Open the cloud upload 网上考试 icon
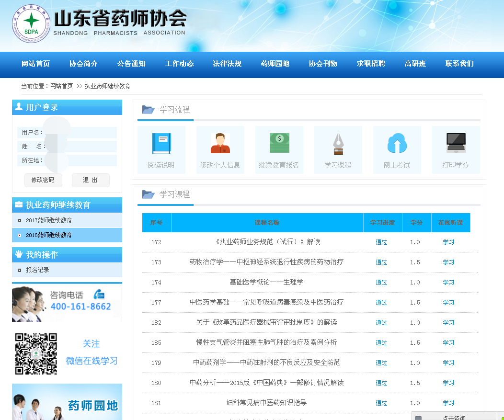This screenshot has height=420, width=504. coord(397,144)
